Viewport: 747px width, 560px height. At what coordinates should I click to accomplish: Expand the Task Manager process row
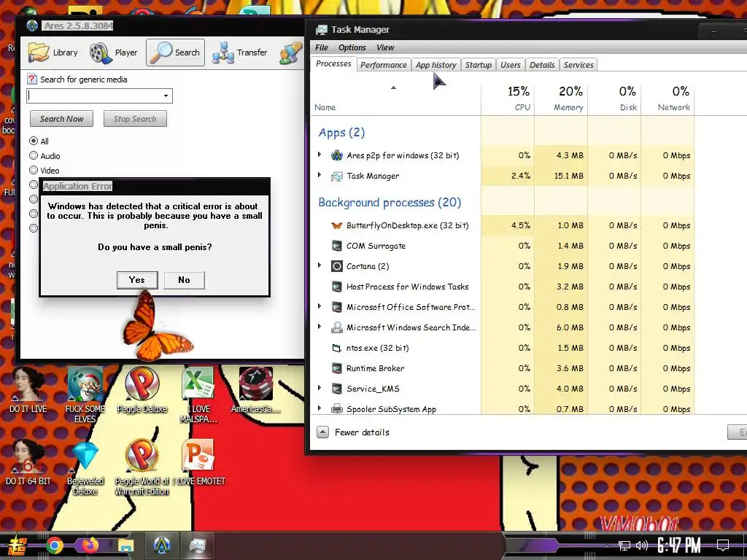click(x=320, y=175)
